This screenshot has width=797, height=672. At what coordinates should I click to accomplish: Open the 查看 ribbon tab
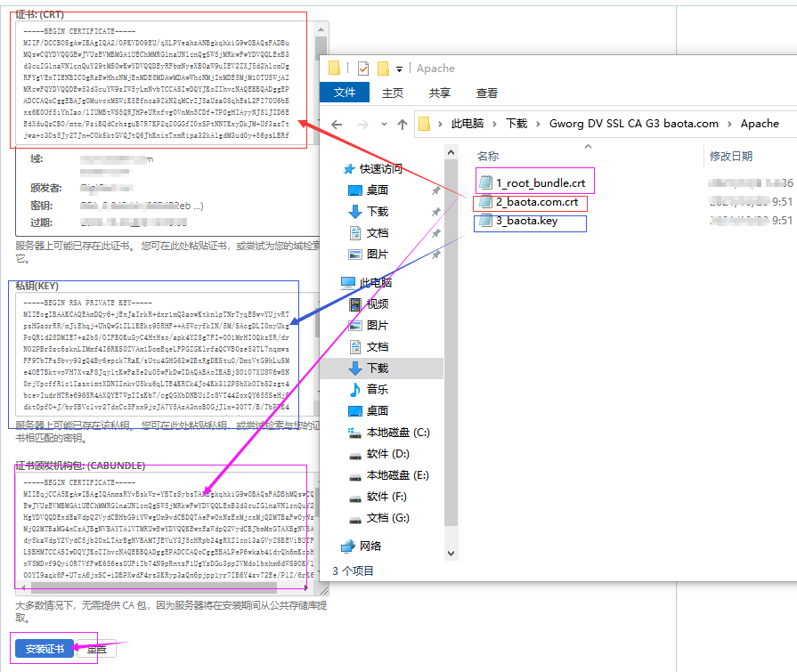pos(486,93)
